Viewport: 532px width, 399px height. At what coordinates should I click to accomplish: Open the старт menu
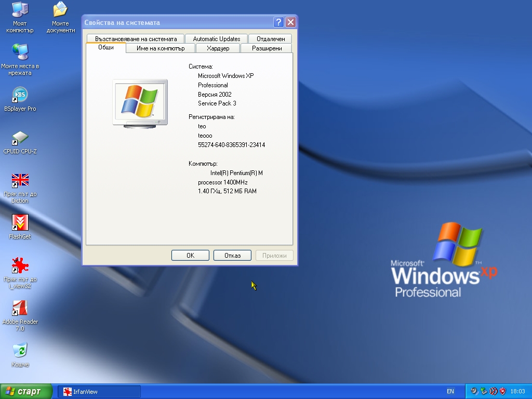point(26,392)
